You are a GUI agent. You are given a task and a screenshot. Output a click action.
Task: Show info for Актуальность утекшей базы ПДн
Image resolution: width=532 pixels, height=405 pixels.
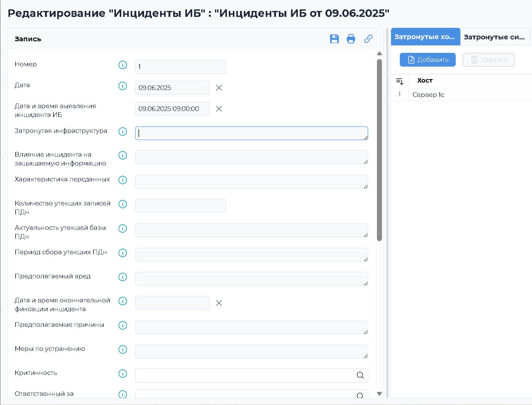point(123,228)
